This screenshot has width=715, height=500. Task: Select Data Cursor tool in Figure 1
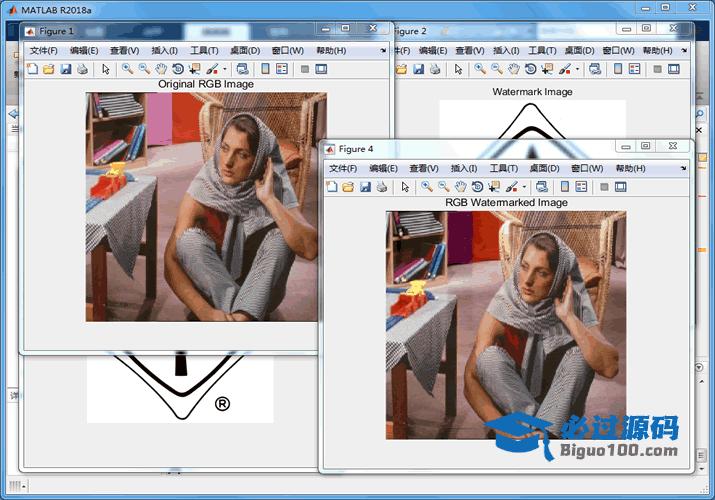(x=195, y=69)
